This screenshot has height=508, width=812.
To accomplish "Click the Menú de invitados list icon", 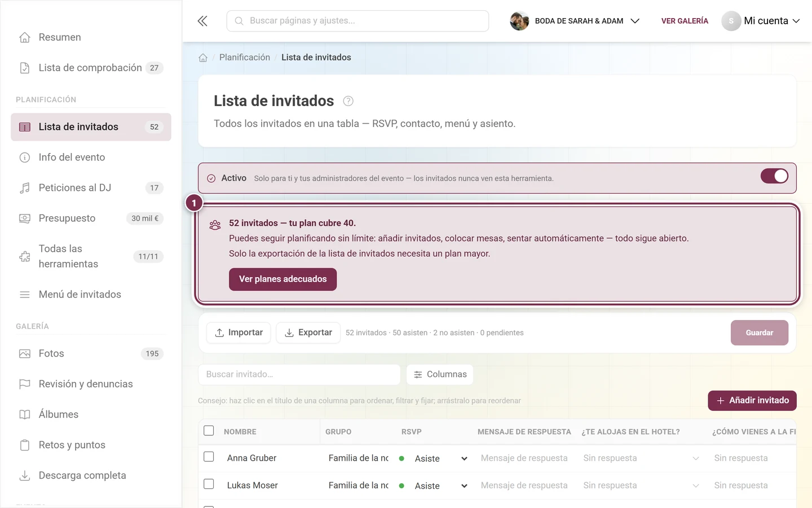I will click(25, 295).
